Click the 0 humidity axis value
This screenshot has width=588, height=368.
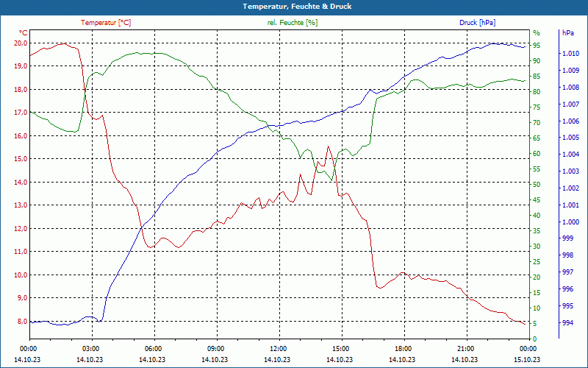535,339
